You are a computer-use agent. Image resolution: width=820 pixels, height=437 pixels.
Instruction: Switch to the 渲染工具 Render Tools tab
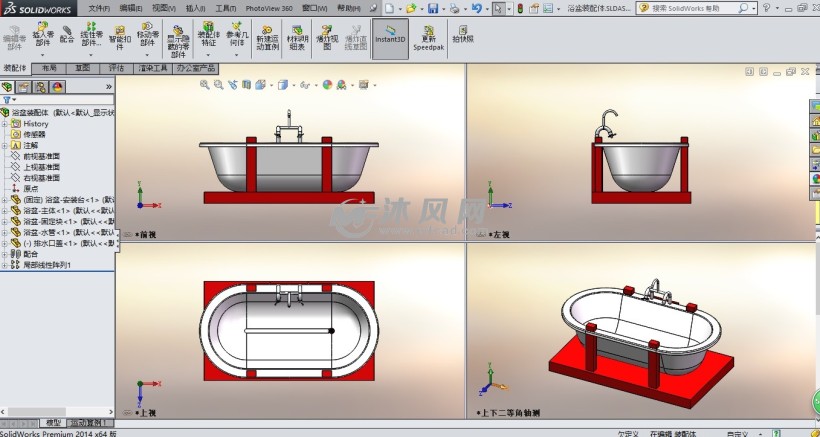tap(153, 68)
